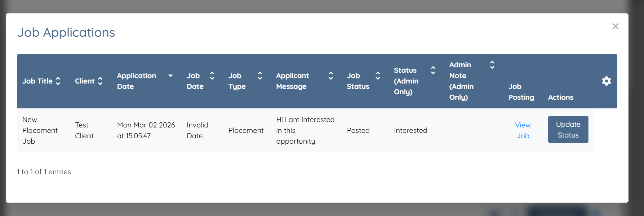
Task: Click the Job Status sort arrows
Action: coord(378,76)
